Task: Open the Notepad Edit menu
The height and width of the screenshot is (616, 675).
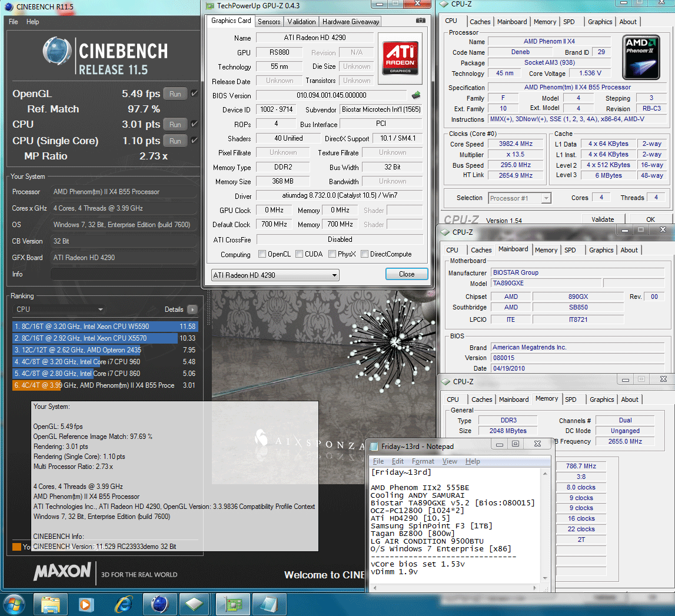Action: (x=397, y=461)
